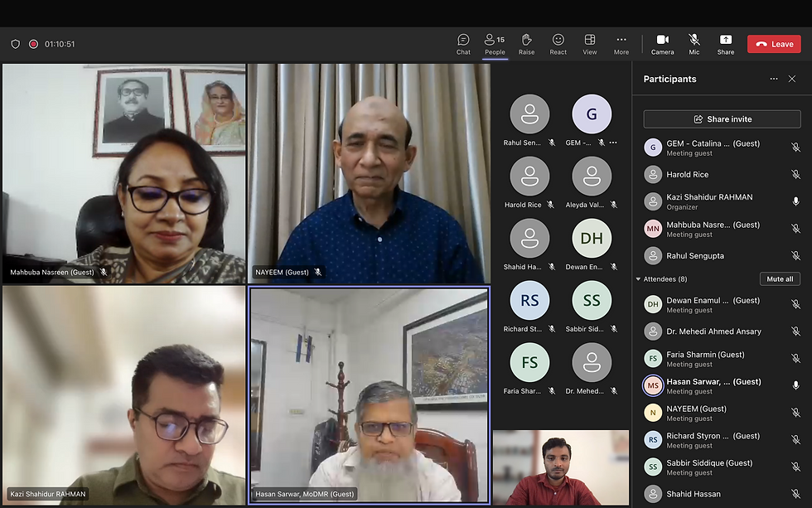This screenshot has width=812, height=508.
Task: Select NAYEEM (Guest) video tile
Action: 370,173
